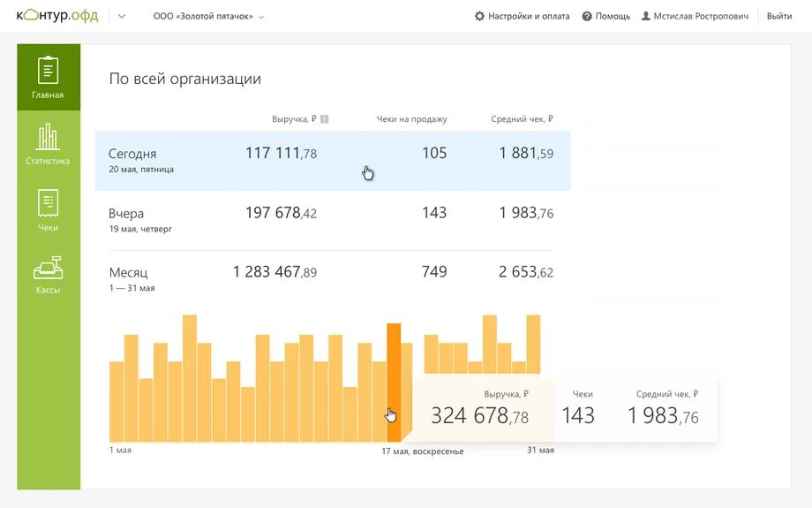The width and height of the screenshot is (812, 508).
Task: Open the Главная clipboard icon
Action: pyautogui.click(x=49, y=70)
